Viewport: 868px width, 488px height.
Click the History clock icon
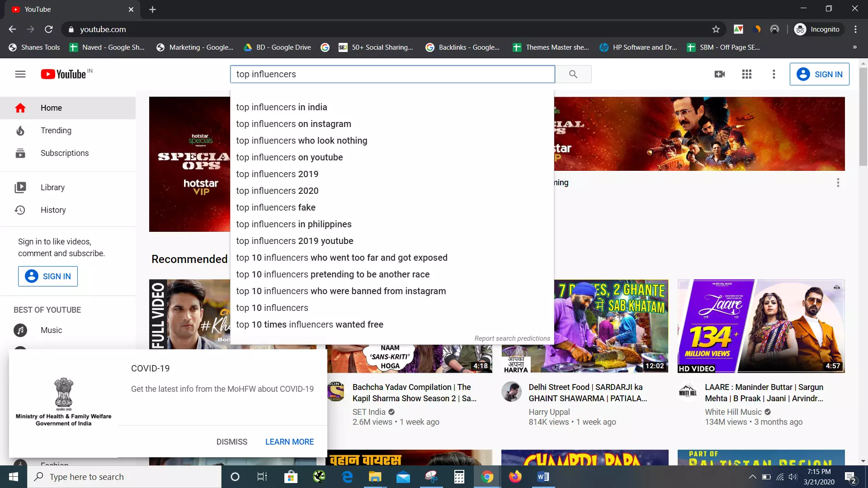click(x=20, y=210)
